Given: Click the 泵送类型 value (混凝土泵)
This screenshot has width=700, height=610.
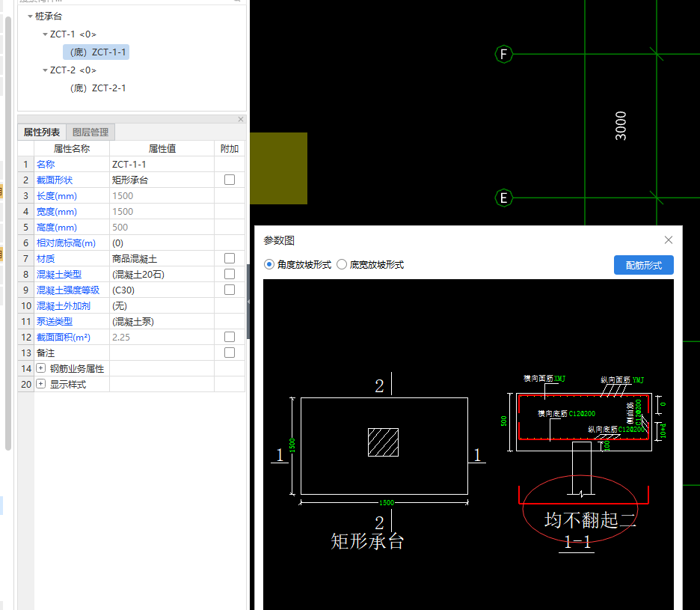Looking at the screenshot, I should tap(162, 321).
